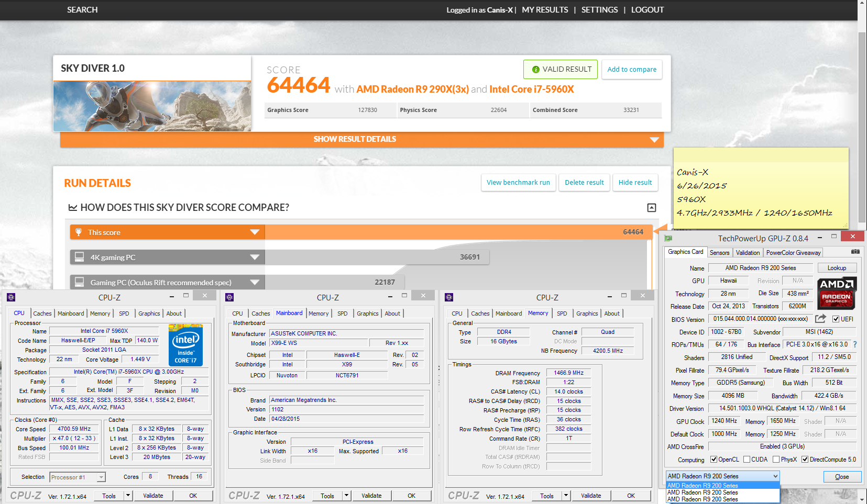Toggle the DirectCompute 5.0 checkbox
This screenshot has width=867, height=504.
[805, 460]
